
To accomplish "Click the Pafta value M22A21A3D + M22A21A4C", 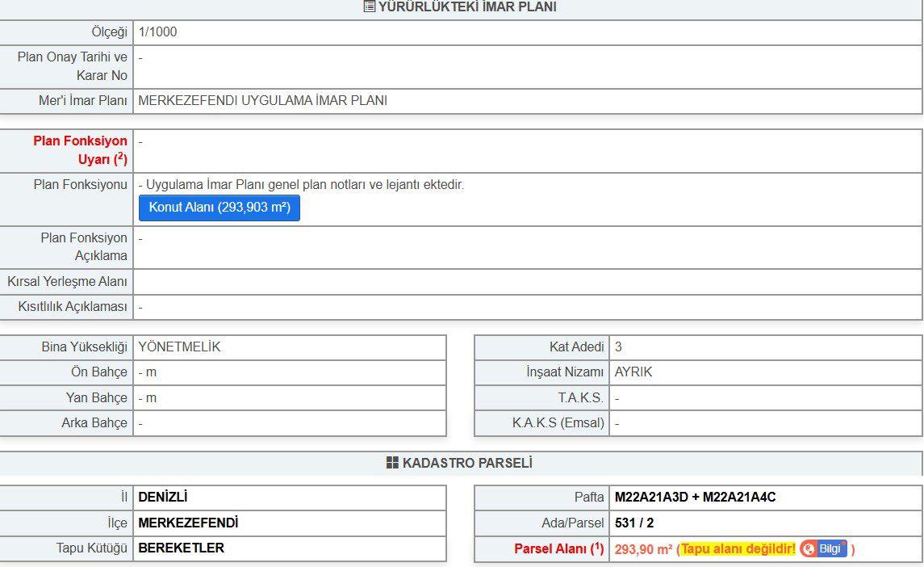I will [x=695, y=498].
